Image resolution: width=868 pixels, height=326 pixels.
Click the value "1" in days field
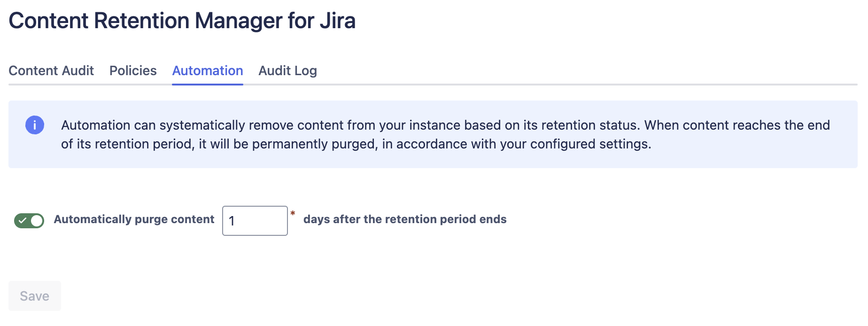232,221
